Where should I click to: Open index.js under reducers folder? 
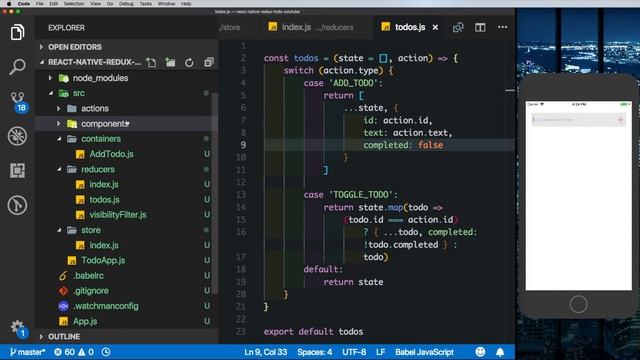coord(104,184)
